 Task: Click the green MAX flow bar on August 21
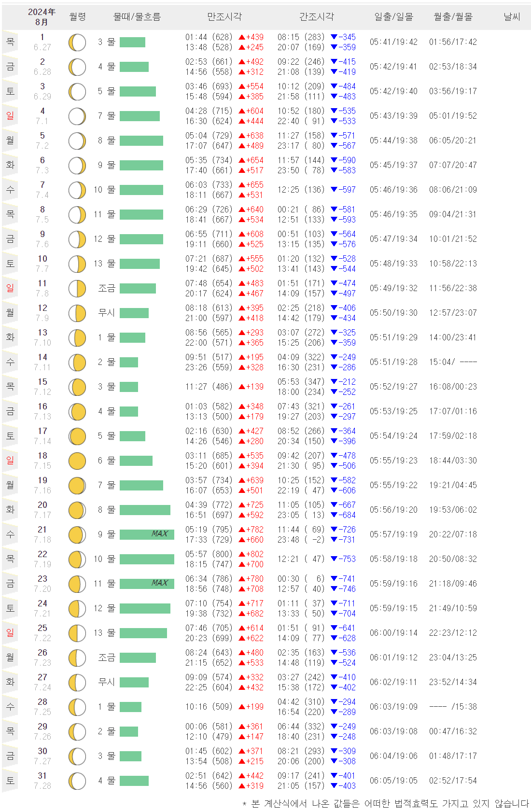(x=147, y=534)
